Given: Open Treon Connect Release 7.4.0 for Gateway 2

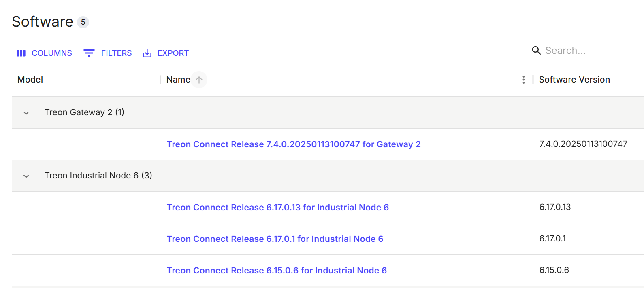Looking at the screenshot, I should click(294, 144).
